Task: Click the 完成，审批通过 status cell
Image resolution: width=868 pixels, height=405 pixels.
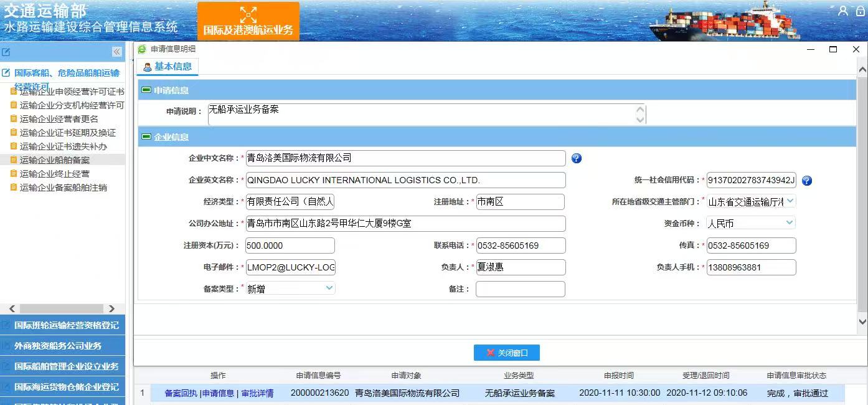Action: [798, 393]
